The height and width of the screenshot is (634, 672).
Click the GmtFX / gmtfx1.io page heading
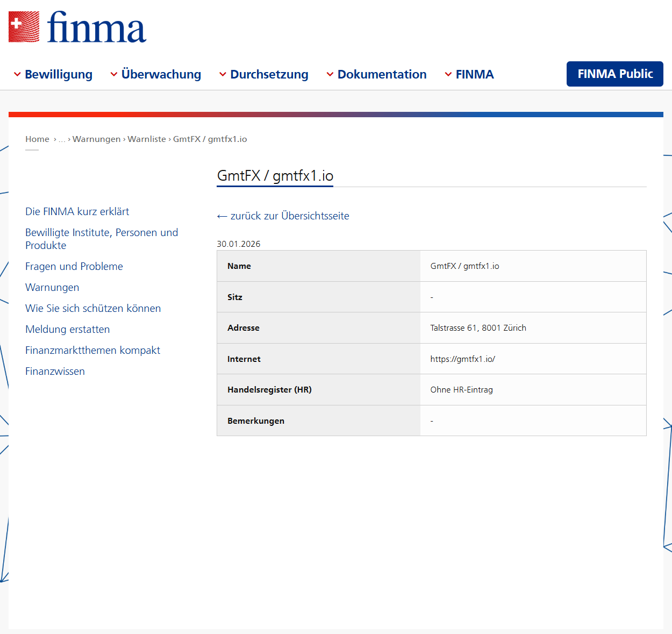[x=275, y=176]
